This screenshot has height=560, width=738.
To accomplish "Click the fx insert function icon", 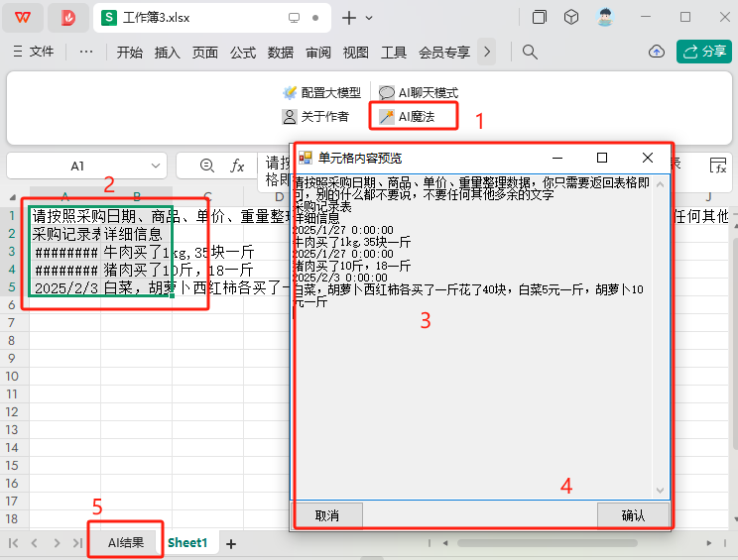I will [237, 166].
